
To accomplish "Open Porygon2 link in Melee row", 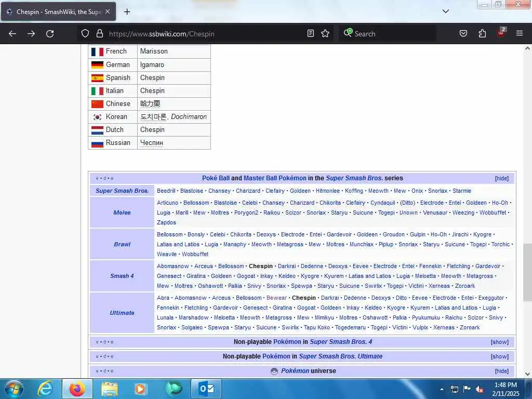I will pos(246,212).
